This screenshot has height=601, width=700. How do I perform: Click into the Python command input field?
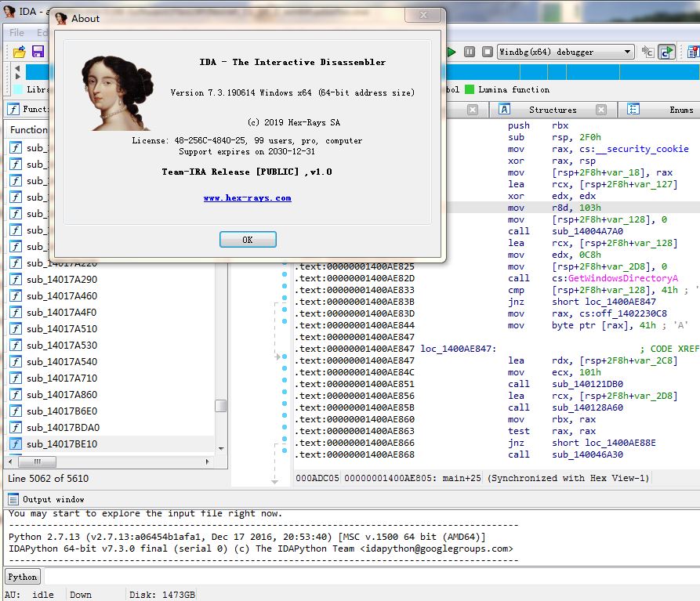[372, 577]
